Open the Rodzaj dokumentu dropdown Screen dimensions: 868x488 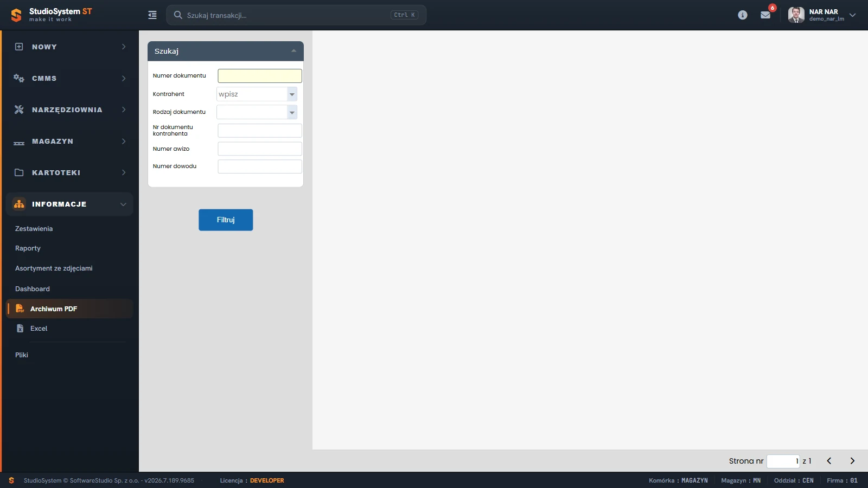pyautogui.click(x=257, y=112)
